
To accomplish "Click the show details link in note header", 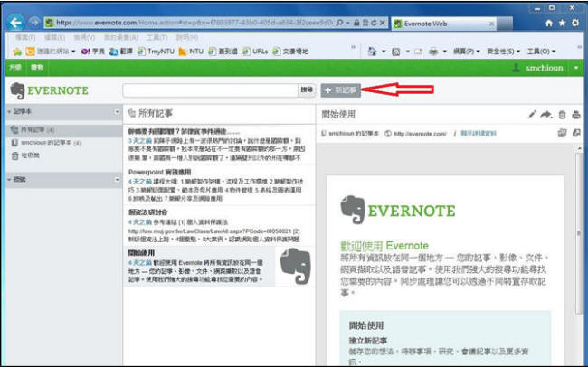I will (479, 134).
